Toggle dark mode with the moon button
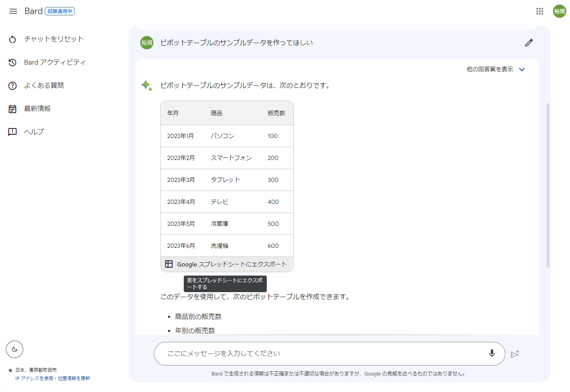This screenshot has height=392, width=570. click(x=15, y=349)
